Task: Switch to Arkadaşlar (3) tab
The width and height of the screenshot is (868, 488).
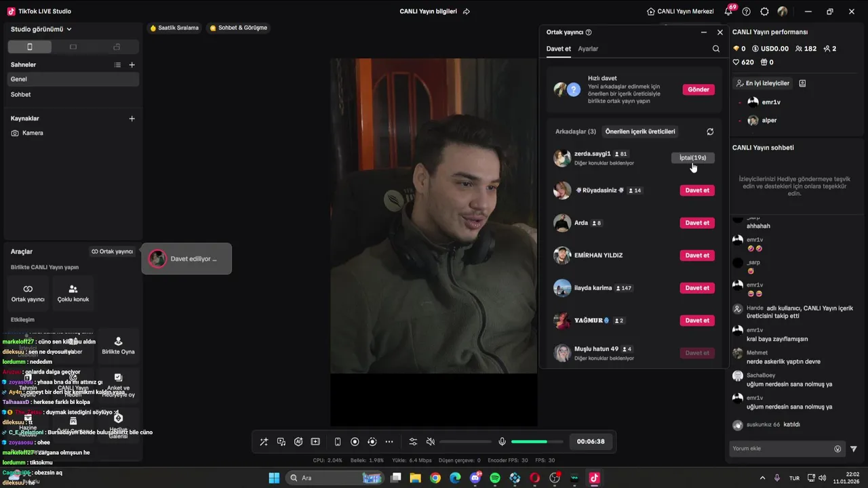Action: pos(576,131)
